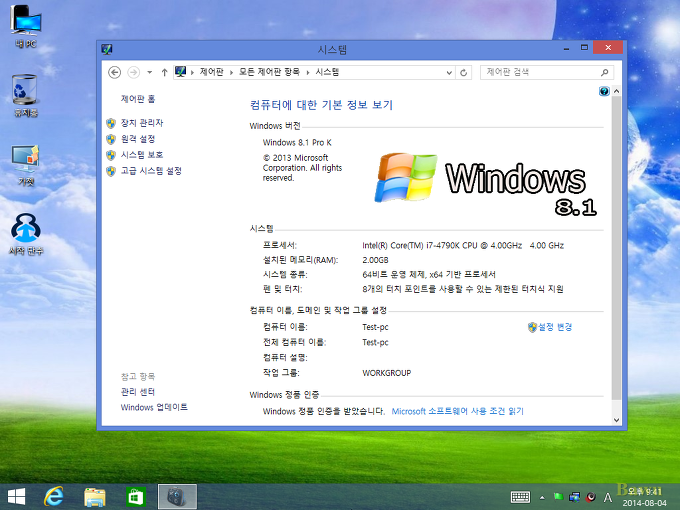Viewport: 680px width, 510px height.
Task: Click the red circular tray icon
Action: pyautogui.click(x=591, y=497)
